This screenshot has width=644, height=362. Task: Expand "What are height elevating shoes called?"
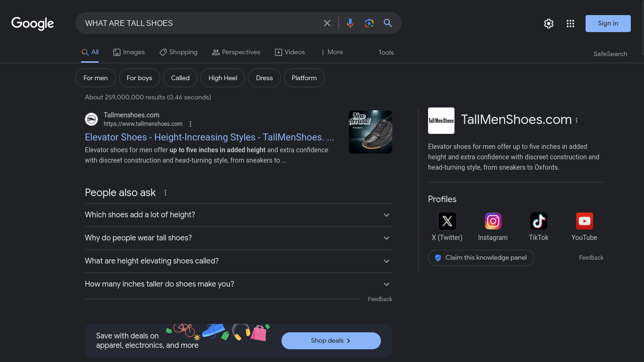[239, 261]
